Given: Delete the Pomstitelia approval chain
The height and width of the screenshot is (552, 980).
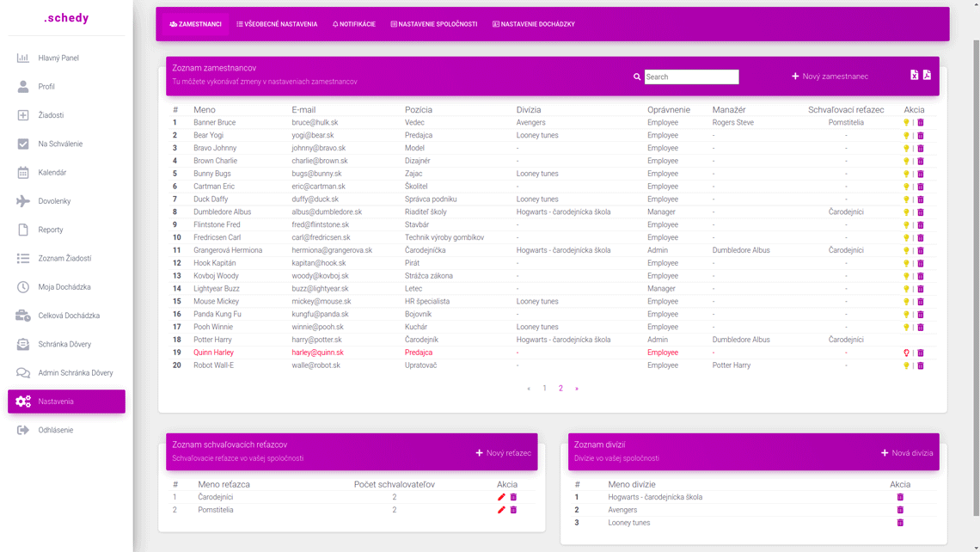Looking at the screenshot, I should point(514,510).
